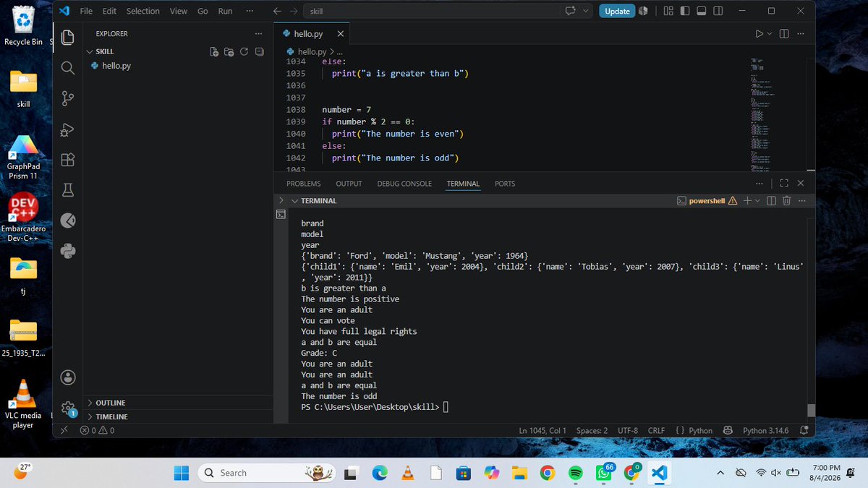Select hello.py in the Explorer tree
Viewport: 868px width, 488px height.
[116, 66]
